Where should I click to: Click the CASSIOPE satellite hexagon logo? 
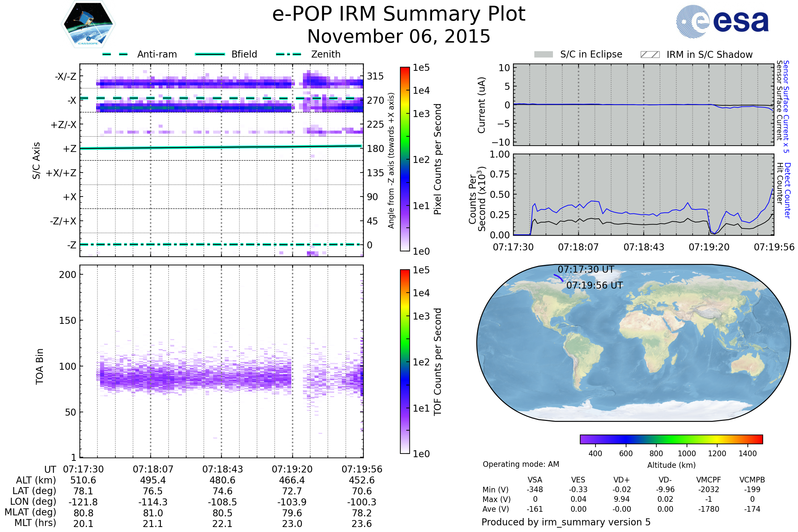click(x=88, y=24)
